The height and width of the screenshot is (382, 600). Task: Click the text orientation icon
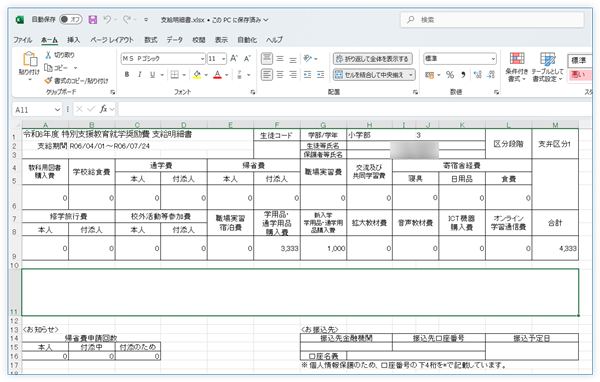308,59
